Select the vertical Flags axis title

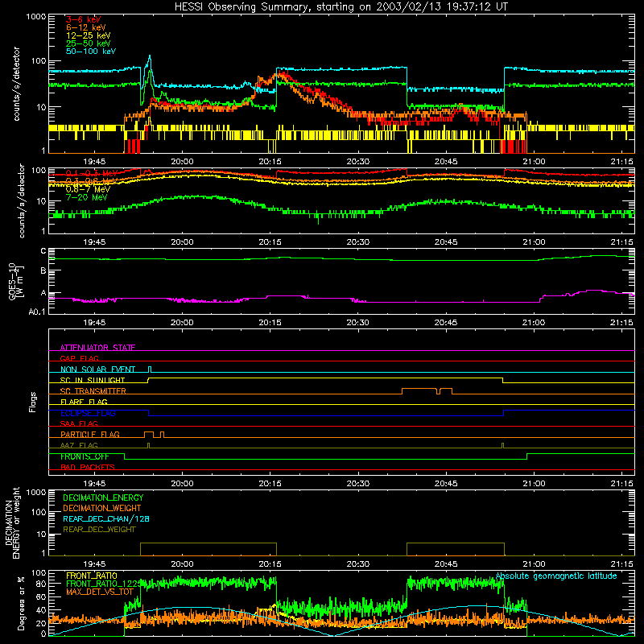point(32,402)
